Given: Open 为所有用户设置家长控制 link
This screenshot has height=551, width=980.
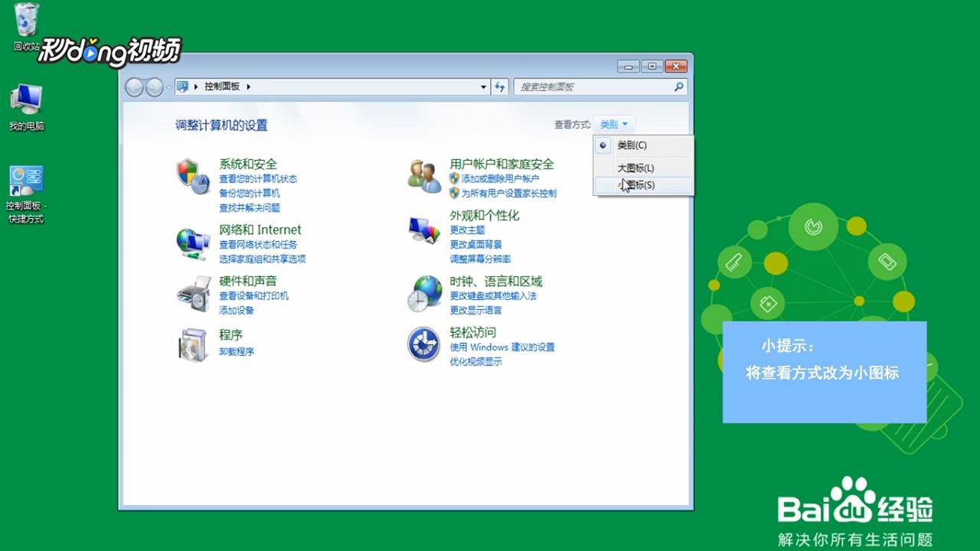Looking at the screenshot, I should pos(509,193).
